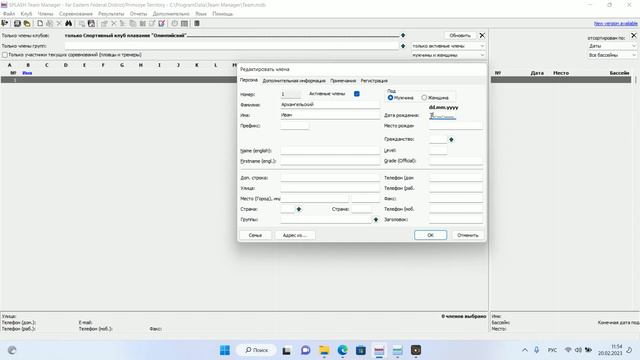Click the Адрес из... button
This screenshot has width=640, height=360.
[x=294, y=235]
